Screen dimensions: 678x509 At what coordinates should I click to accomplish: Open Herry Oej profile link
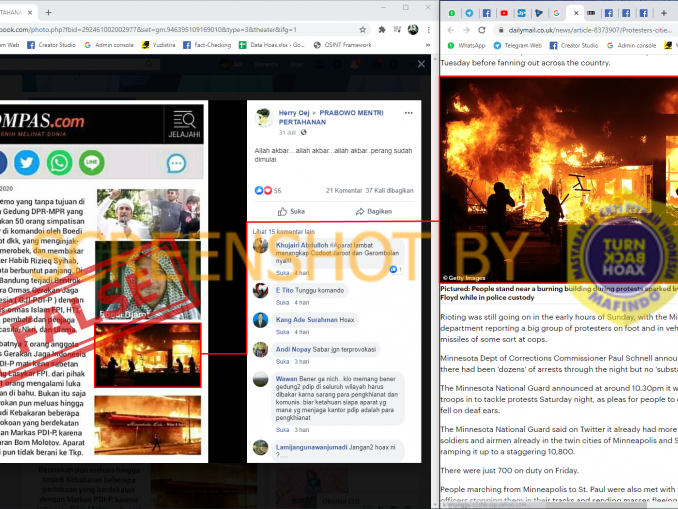click(294, 113)
